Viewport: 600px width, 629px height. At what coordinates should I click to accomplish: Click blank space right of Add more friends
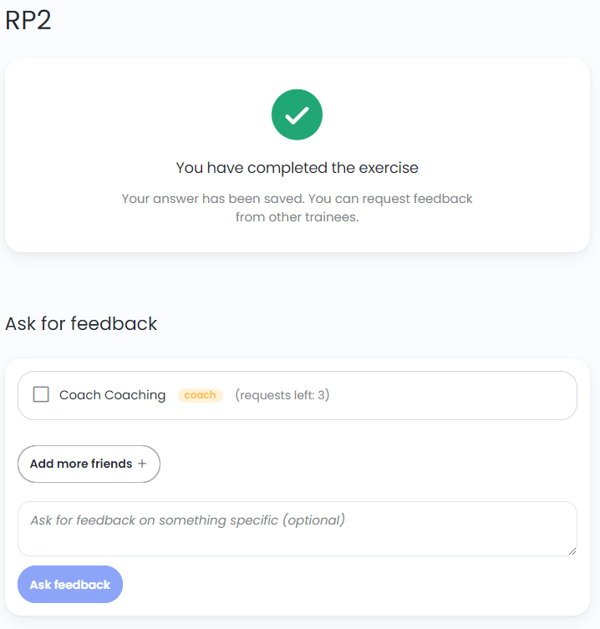(x=361, y=464)
